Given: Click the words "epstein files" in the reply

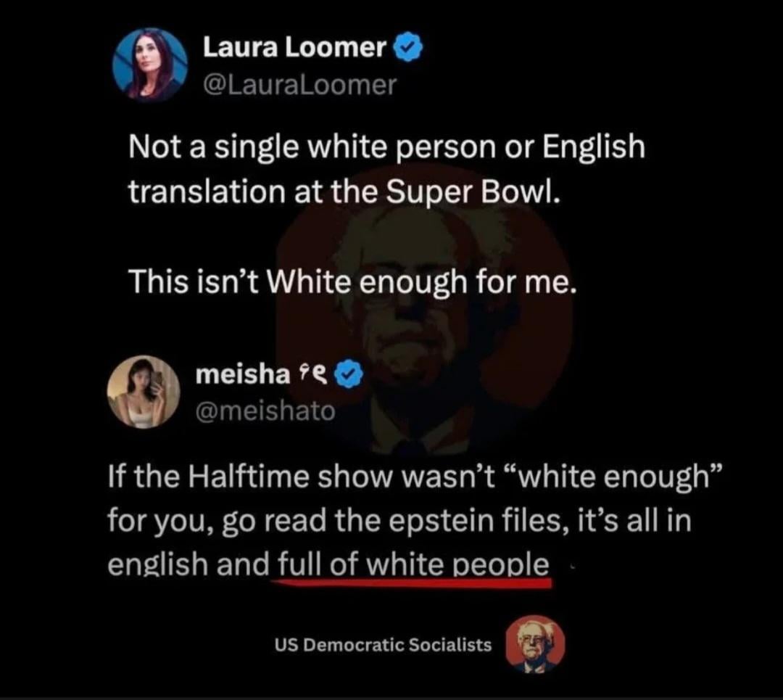Looking at the screenshot, I should (x=442, y=520).
